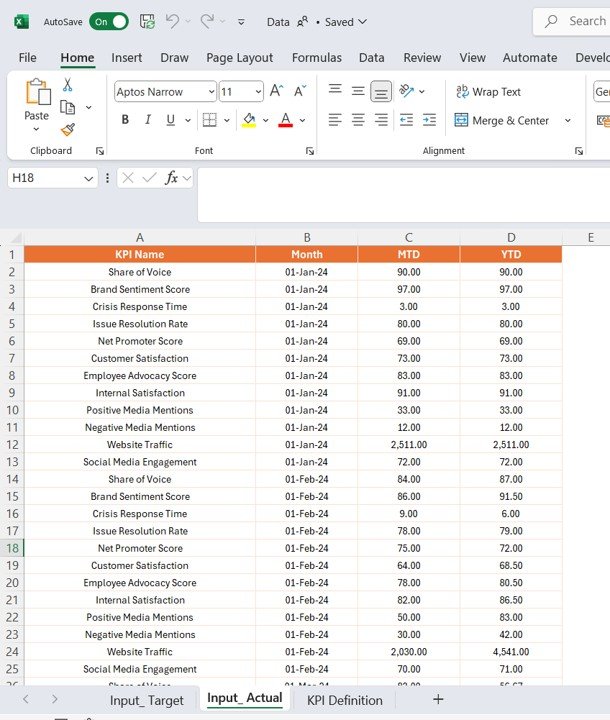Viewport: 610px width, 720px height.
Task: Click the Save icon in title bar
Action: pyautogui.click(x=147, y=21)
